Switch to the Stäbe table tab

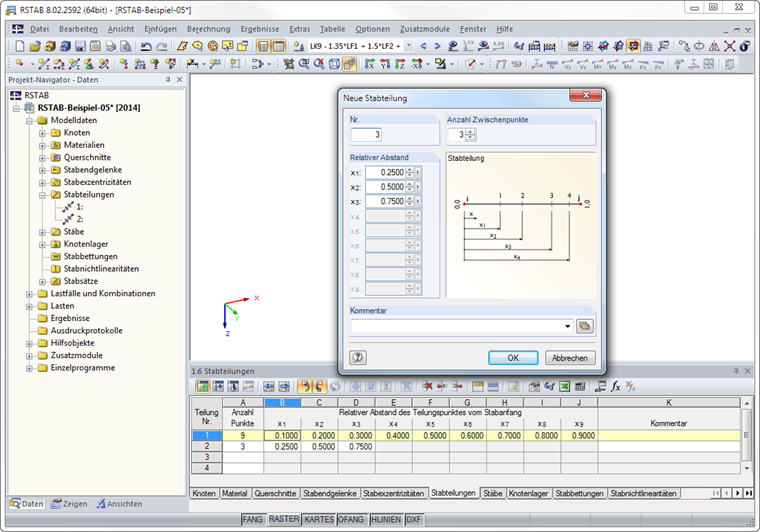click(x=492, y=493)
